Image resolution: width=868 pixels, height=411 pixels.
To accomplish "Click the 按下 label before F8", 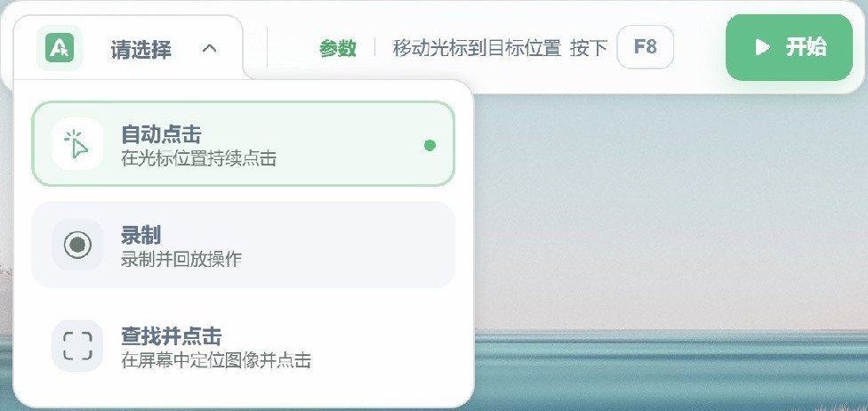I will tap(588, 48).
